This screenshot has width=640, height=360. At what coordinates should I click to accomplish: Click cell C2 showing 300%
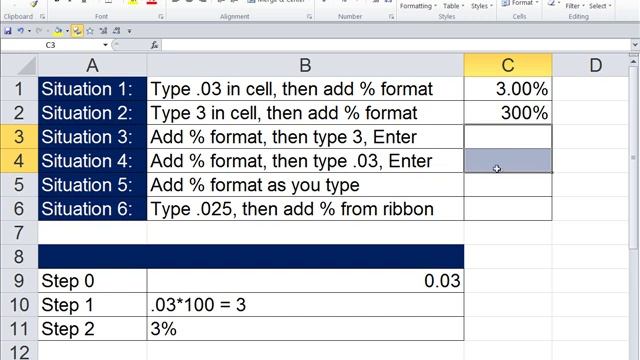tap(508, 113)
